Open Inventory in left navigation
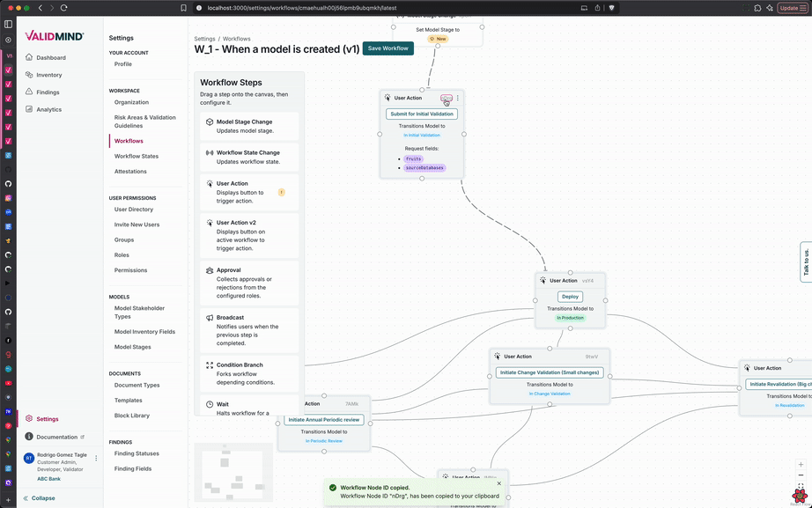 point(48,75)
